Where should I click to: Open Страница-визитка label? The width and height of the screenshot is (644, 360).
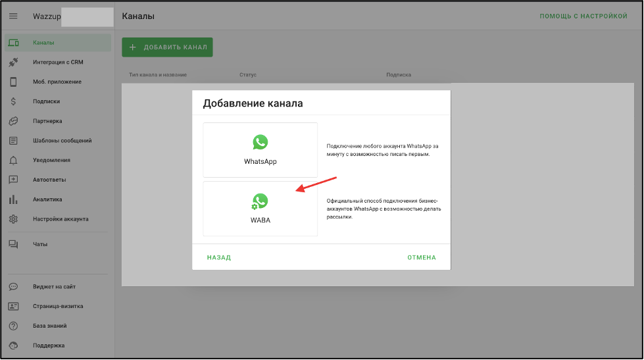coord(58,306)
